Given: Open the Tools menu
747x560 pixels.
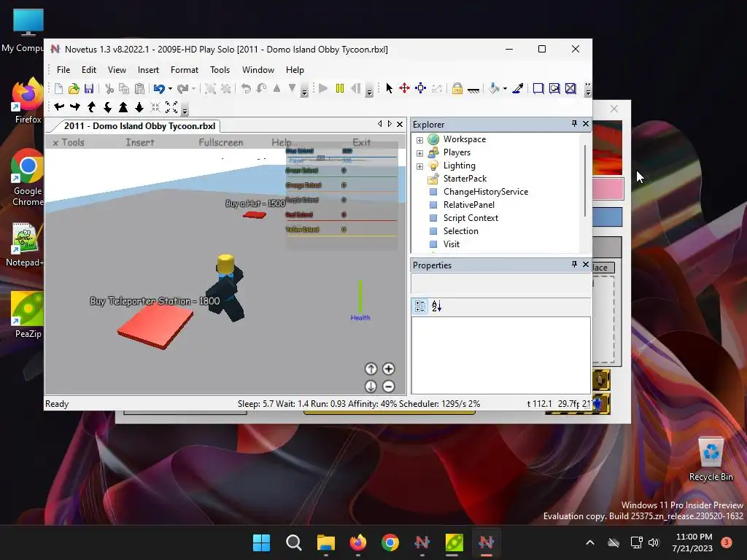Looking at the screenshot, I should point(220,70).
